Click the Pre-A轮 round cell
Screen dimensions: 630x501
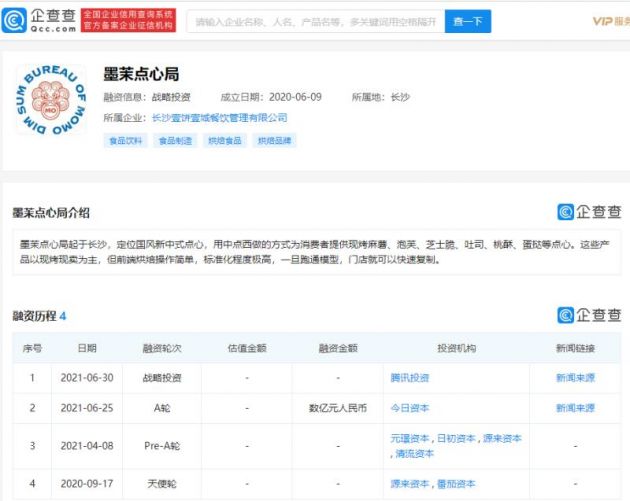pos(162,446)
